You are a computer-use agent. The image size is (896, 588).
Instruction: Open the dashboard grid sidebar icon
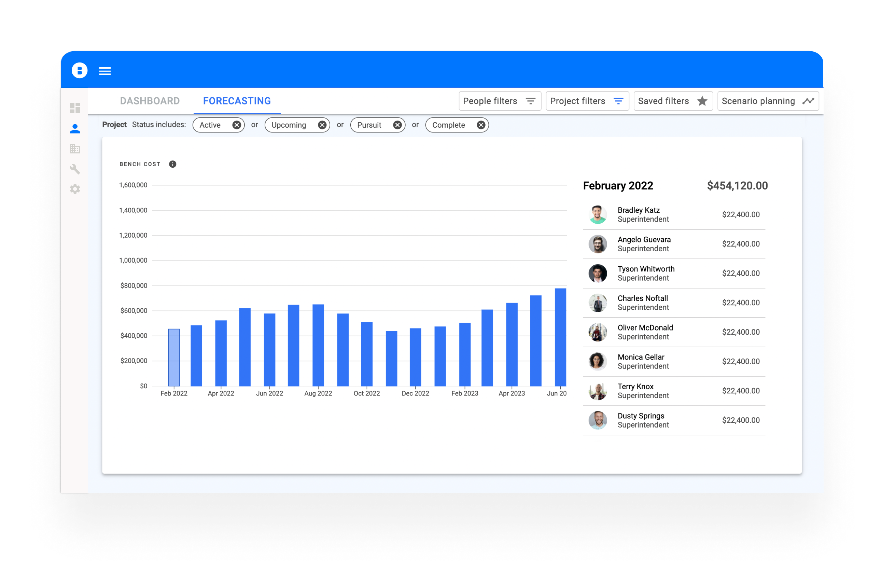pyautogui.click(x=75, y=108)
